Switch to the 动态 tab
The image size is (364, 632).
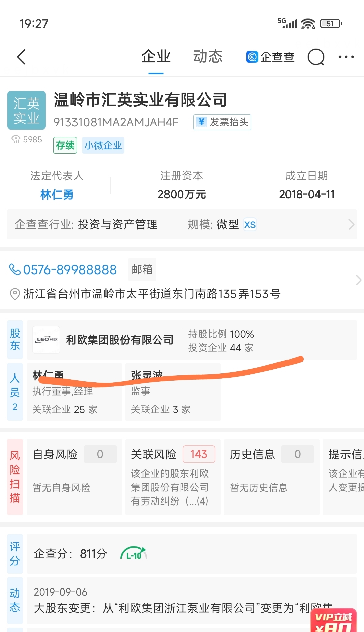pos(208,56)
